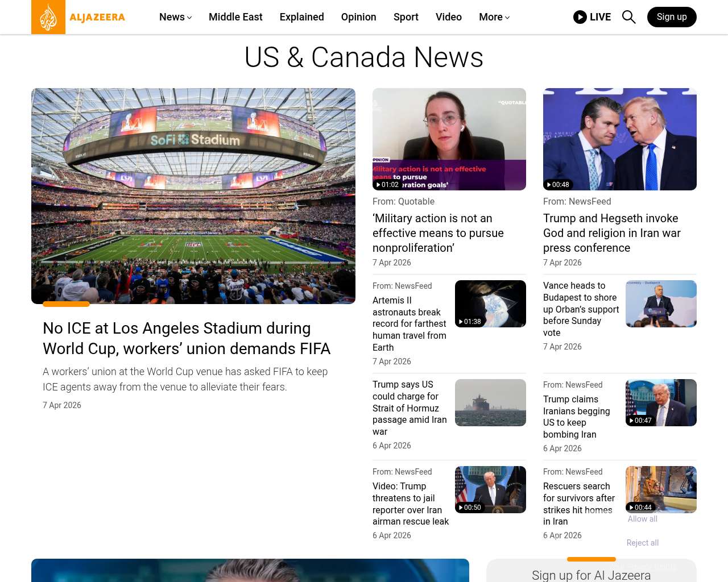Click the US & Canada News heading

point(364,57)
